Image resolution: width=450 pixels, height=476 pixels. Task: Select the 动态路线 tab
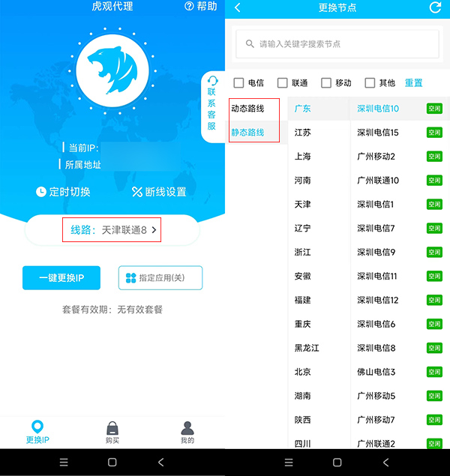[x=247, y=109]
